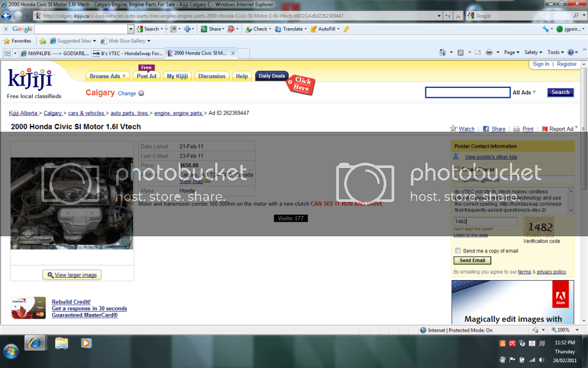
Task: Click the privacy policy link
Action: coord(551,272)
